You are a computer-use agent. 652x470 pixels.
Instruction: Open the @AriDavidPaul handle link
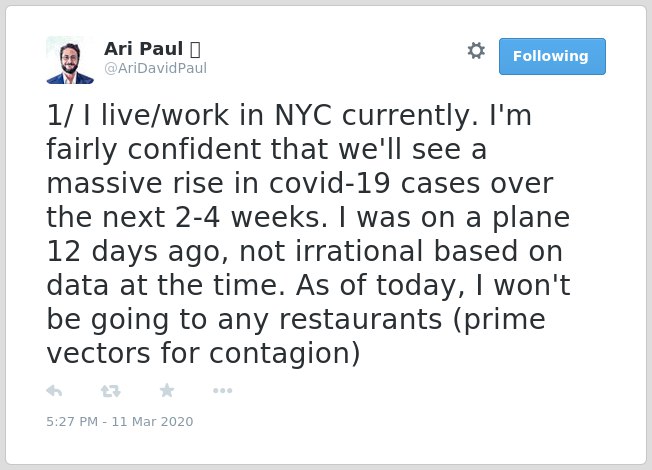[x=155, y=68]
